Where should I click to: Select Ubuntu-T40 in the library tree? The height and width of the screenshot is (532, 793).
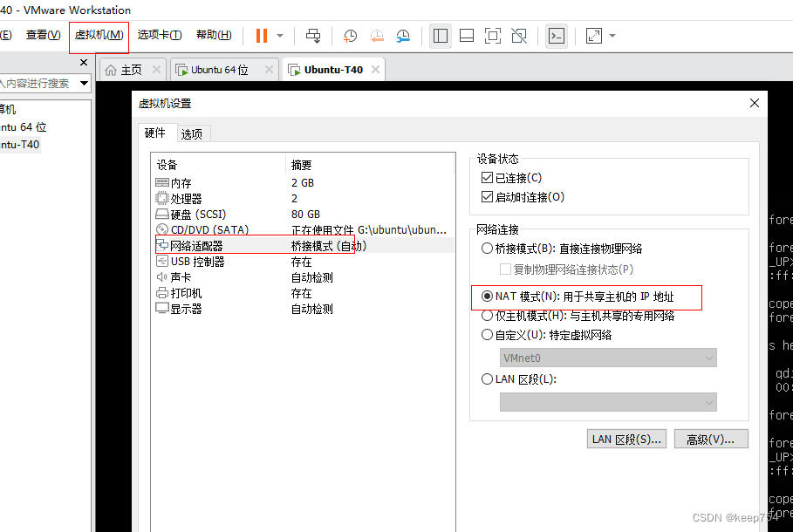[20, 145]
